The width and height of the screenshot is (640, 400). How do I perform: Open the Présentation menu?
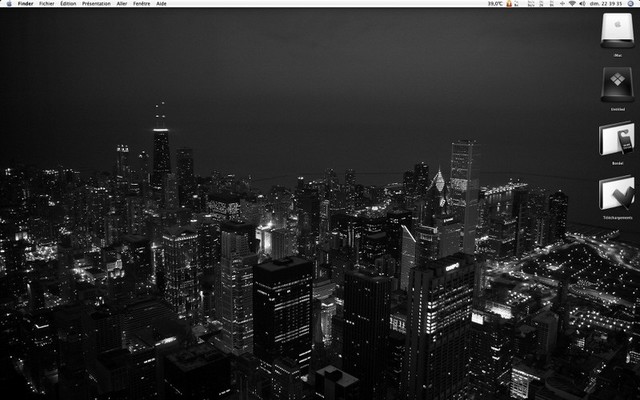point(96,3)
